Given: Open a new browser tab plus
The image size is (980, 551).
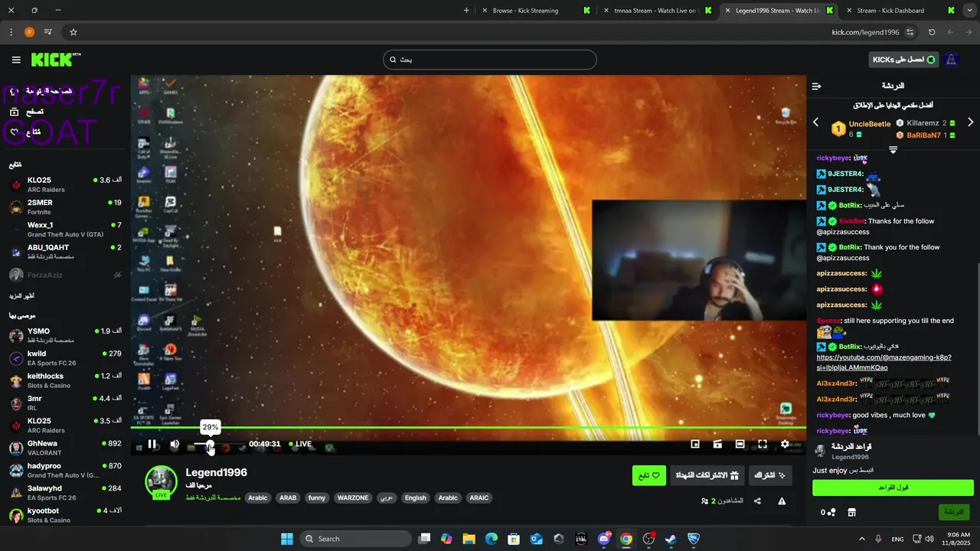Looking at the screenshot, I should (x=466, y=11).
